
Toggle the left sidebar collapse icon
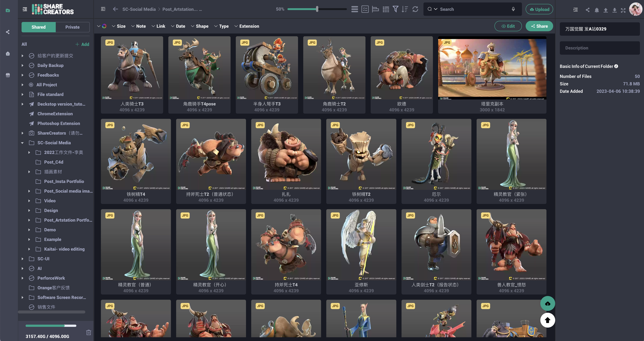25,9
